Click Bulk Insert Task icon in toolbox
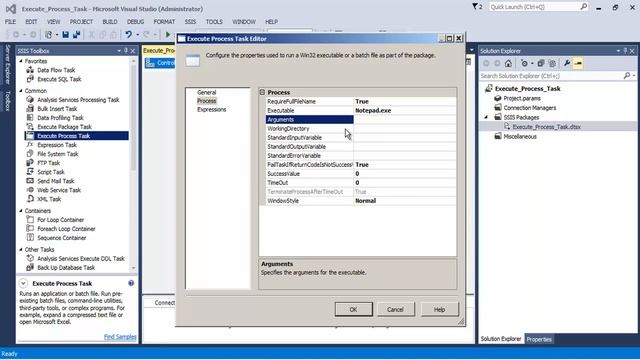Screen dimensions: 640x360 point(30,109)
